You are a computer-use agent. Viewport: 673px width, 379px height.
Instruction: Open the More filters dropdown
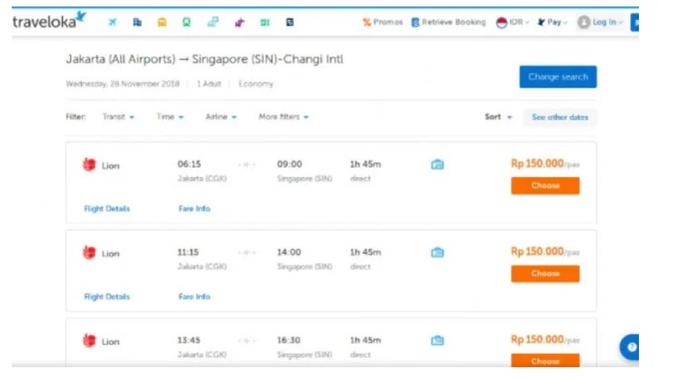283,117
